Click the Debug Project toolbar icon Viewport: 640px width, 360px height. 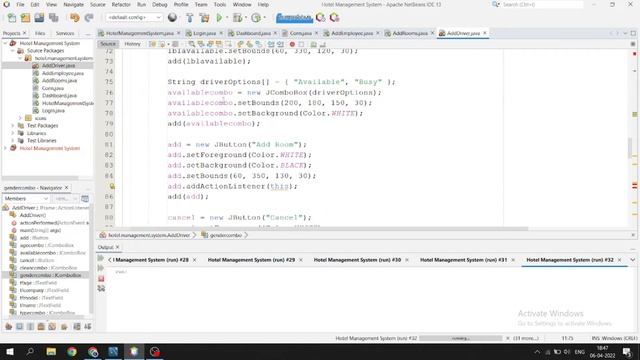coord(237,18)
